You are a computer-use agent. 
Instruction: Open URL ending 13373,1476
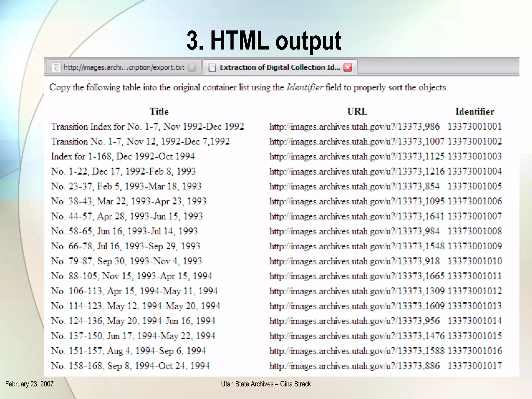[x=357, y=336]
